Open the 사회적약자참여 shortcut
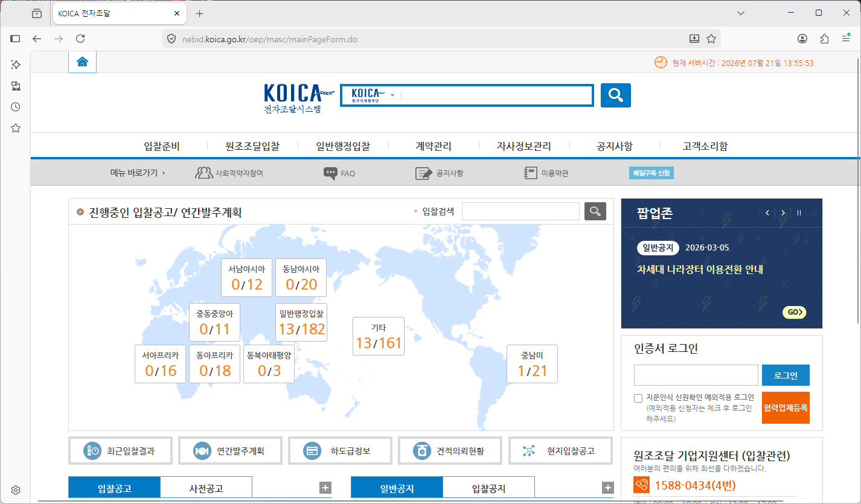The width and height of the screenshot is (861, 504). [x=229, y=173]
